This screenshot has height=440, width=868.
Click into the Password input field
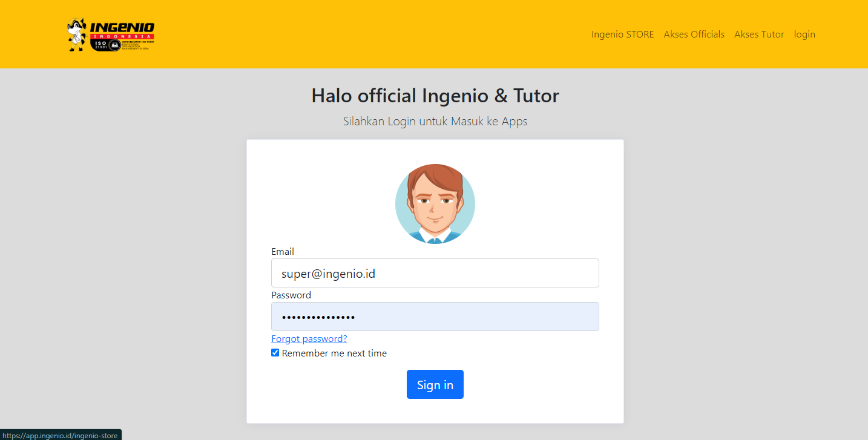click(x=435, y=317)
